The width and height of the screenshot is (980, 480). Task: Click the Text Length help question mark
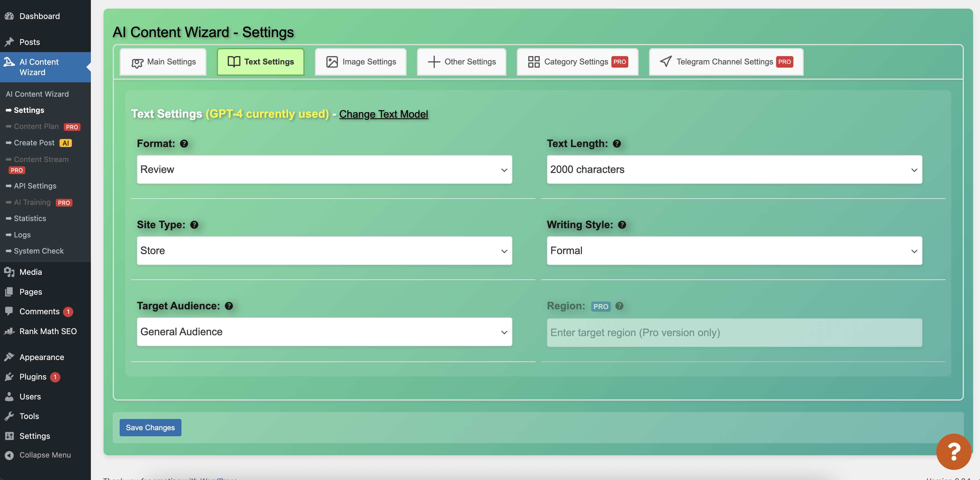617,144
